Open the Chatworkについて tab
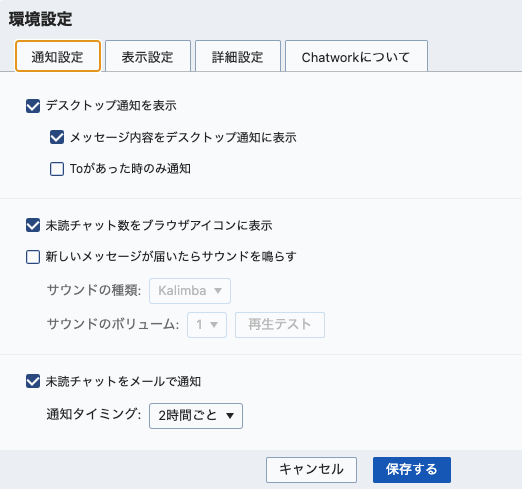The width and height of the screenshot is (522, 489). pyautogui.click(x=356, y=56)
